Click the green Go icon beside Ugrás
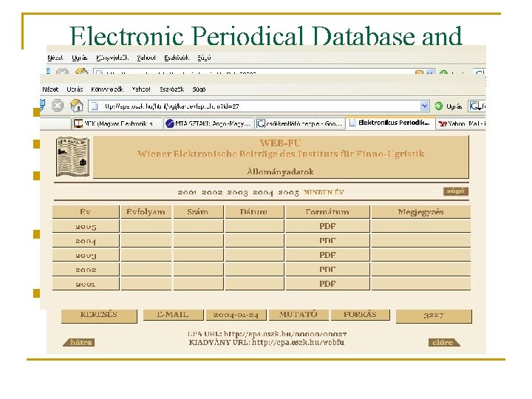 (x=439, y=106)
